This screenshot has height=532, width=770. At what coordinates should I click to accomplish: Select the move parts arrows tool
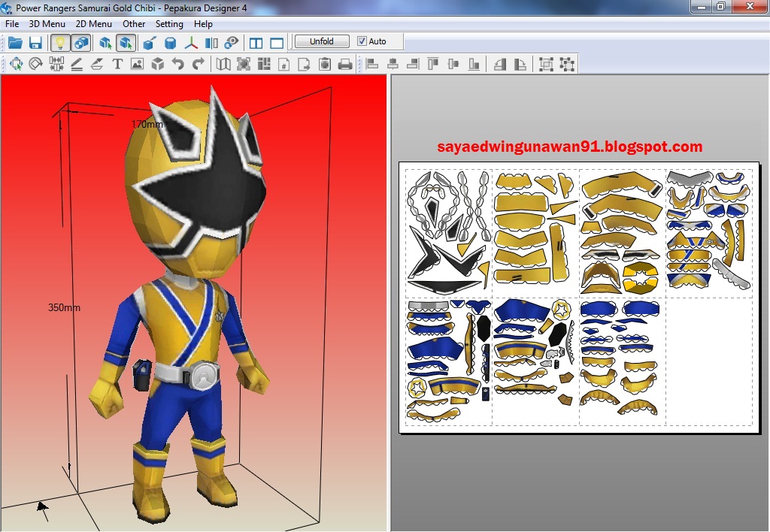pos(16,64)
